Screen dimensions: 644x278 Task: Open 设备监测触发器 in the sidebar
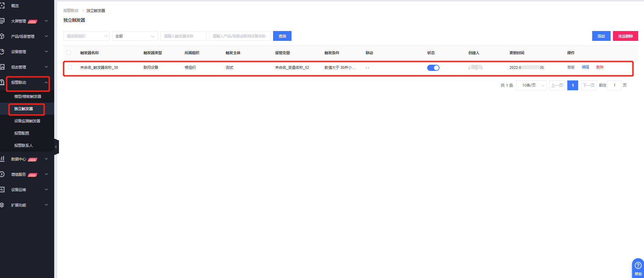click(x=27, y=121)
